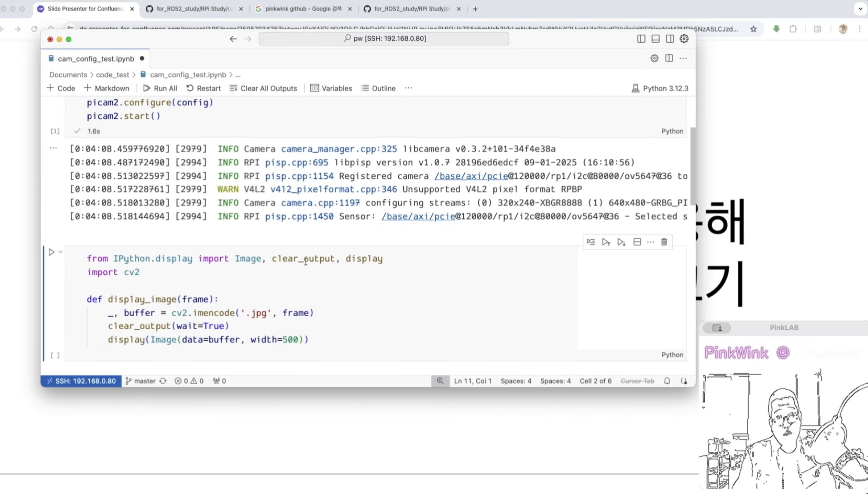Screen dimensions: 868x494
Task: Click the run by line icon
Action: [x=591, y=242]
